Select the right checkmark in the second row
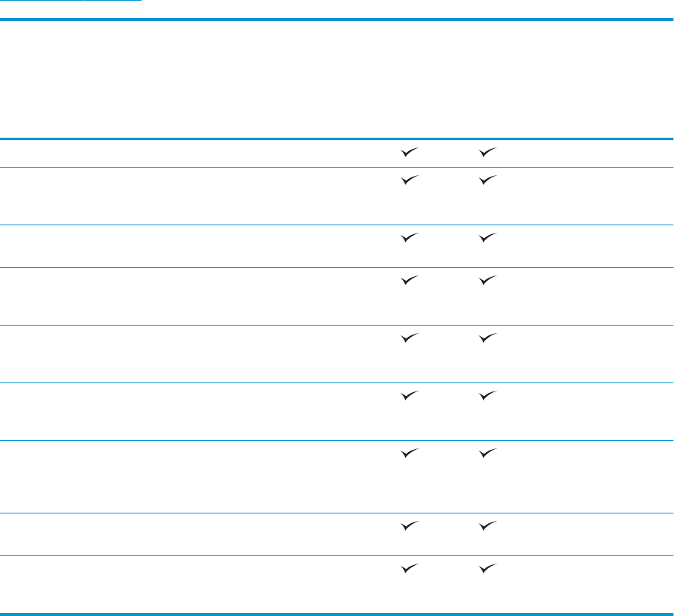The width and height of the screenshot is (674, 616). point(490,180)
